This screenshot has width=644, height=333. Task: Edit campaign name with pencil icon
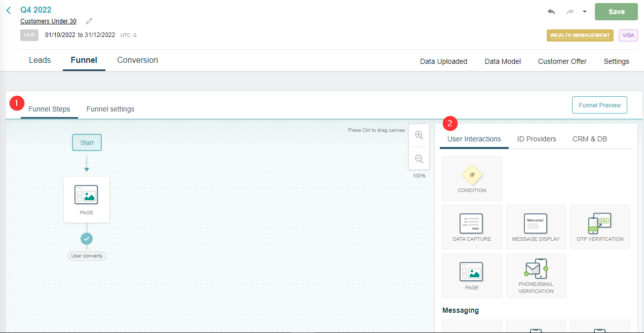point(89,21)
